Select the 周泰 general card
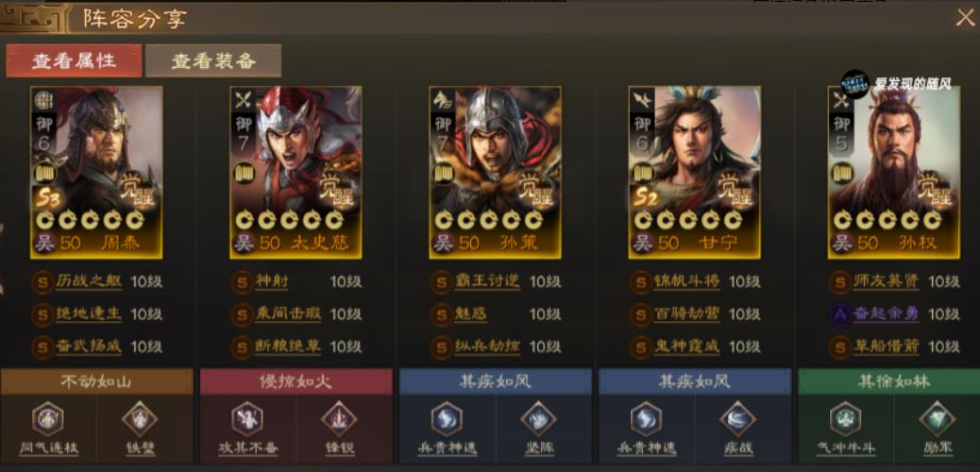Viewport: 980px width, 472px height. tap(96, 173)
